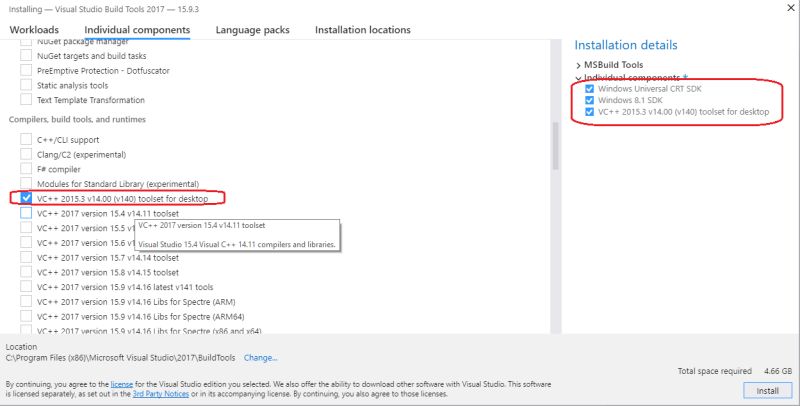Enable PreEmptive Protection - Dotfuscator checkbox
The width and height of the screenshot is (800, 406).
[x=26, y=70]
